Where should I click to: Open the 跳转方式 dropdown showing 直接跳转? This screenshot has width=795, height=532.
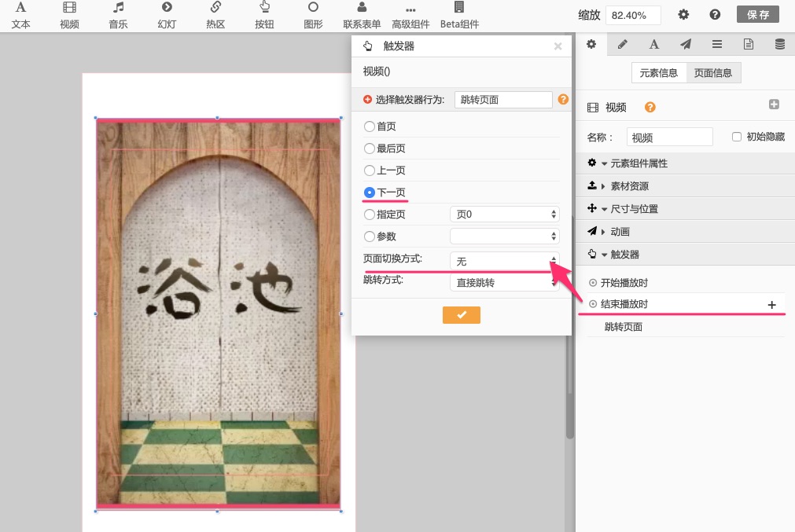click(x=505, y=283)
